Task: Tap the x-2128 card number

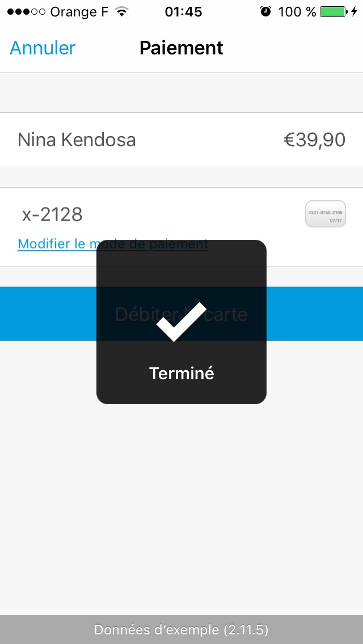Action: [52, 214]
